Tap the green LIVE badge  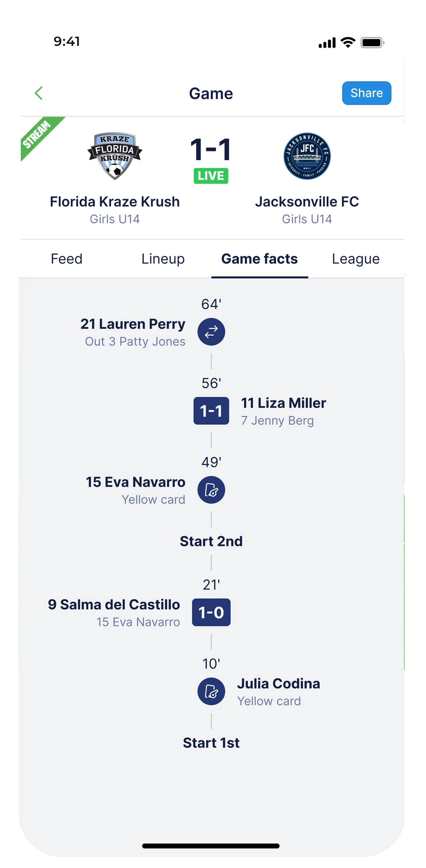211,176
